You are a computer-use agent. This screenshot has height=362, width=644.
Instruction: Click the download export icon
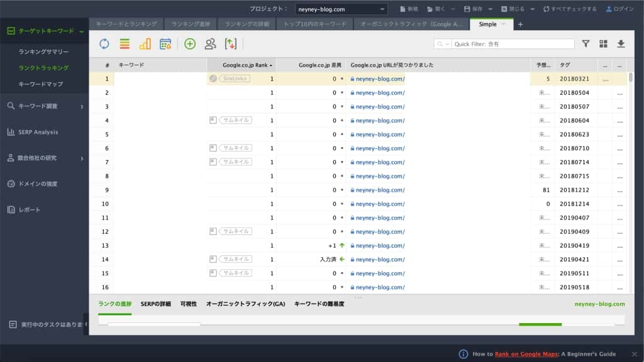pos(621,44)
